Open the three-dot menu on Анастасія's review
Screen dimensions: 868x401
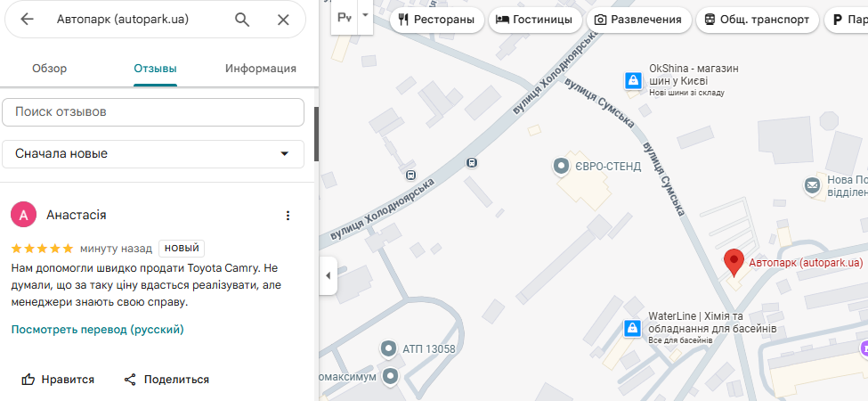coord(288,216)
